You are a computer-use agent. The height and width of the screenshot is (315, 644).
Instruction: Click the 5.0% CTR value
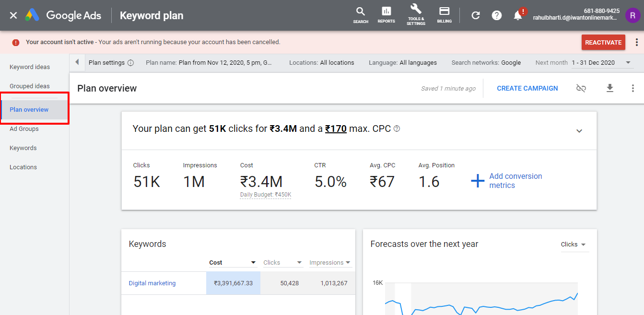point(330,182)
